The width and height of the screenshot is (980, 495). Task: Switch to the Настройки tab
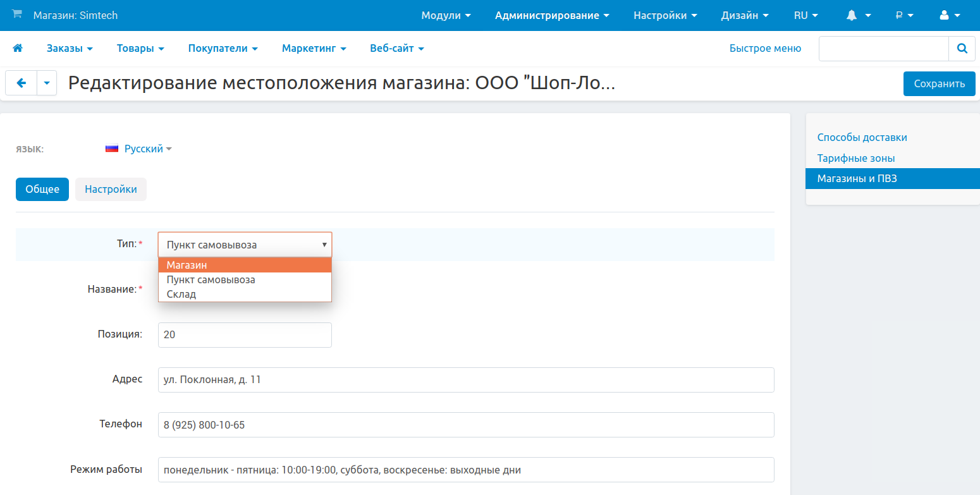[111, 189]
